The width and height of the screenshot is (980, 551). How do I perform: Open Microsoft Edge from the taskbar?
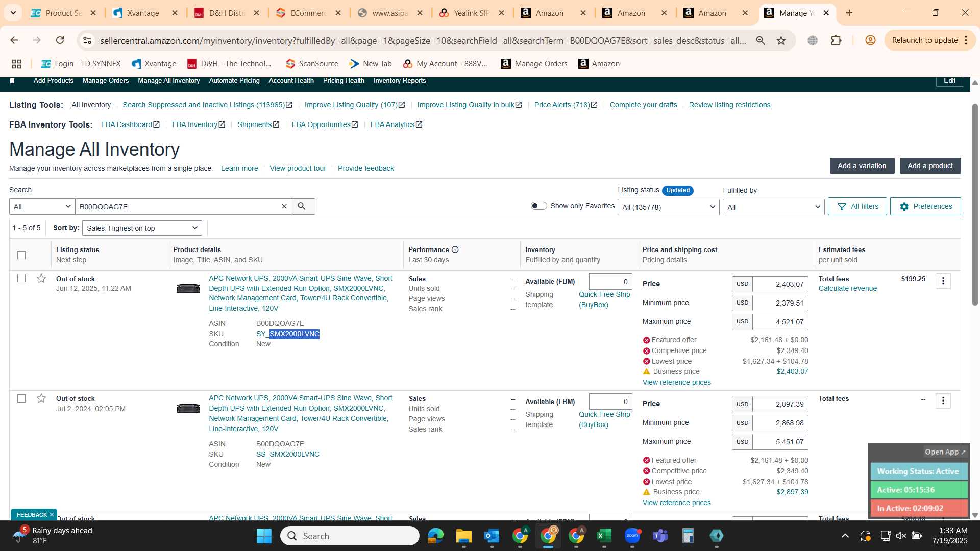click(x=435, y=536)
